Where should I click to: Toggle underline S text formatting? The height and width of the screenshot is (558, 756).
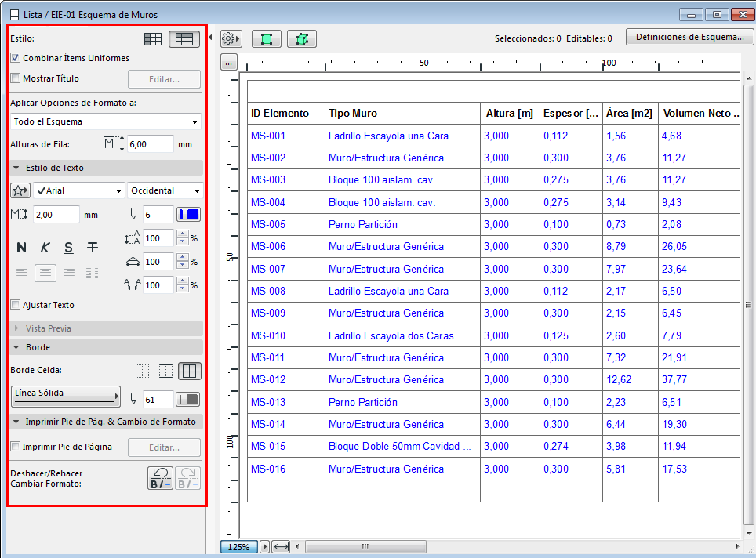(69, 248)
